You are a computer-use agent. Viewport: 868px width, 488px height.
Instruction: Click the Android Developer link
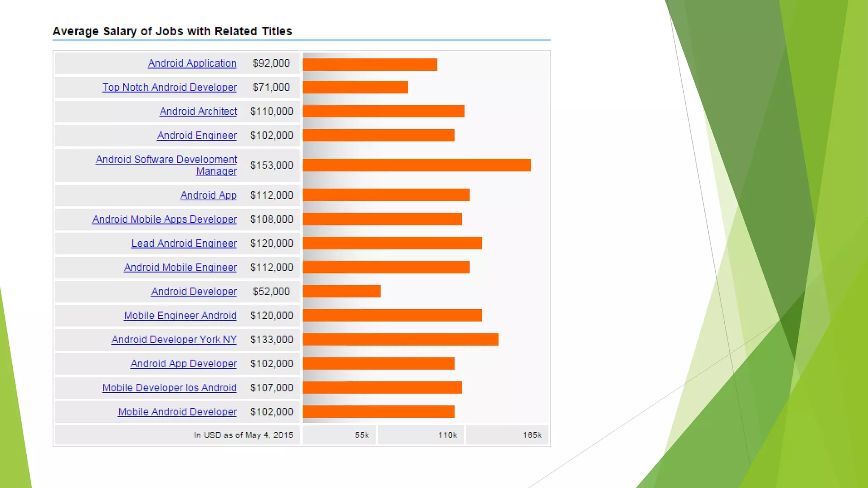[194, 291]
